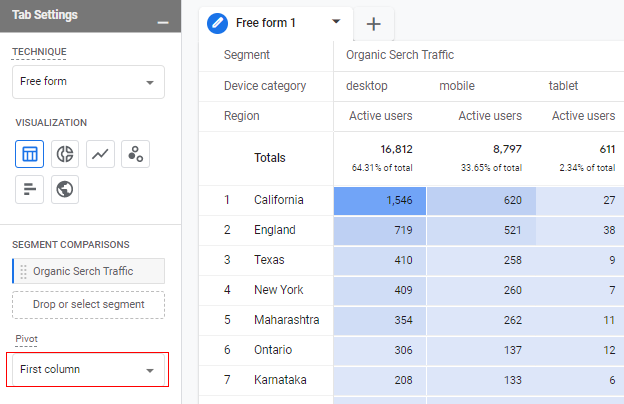
Task: Expand the Free form 1 tab menu
Action: point(336,21)
